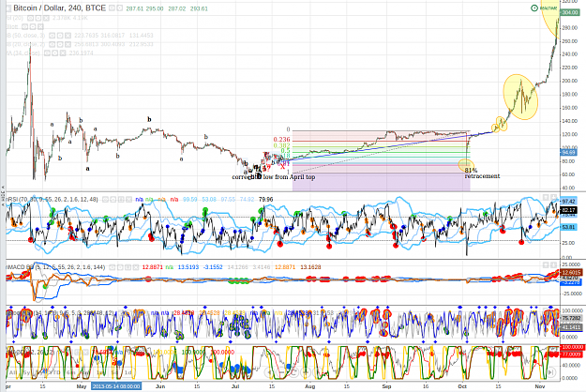This screenshot has width=586, height=392.
Task: Click the 77.0009 bottom pane value label
Action: coord(571,354)
